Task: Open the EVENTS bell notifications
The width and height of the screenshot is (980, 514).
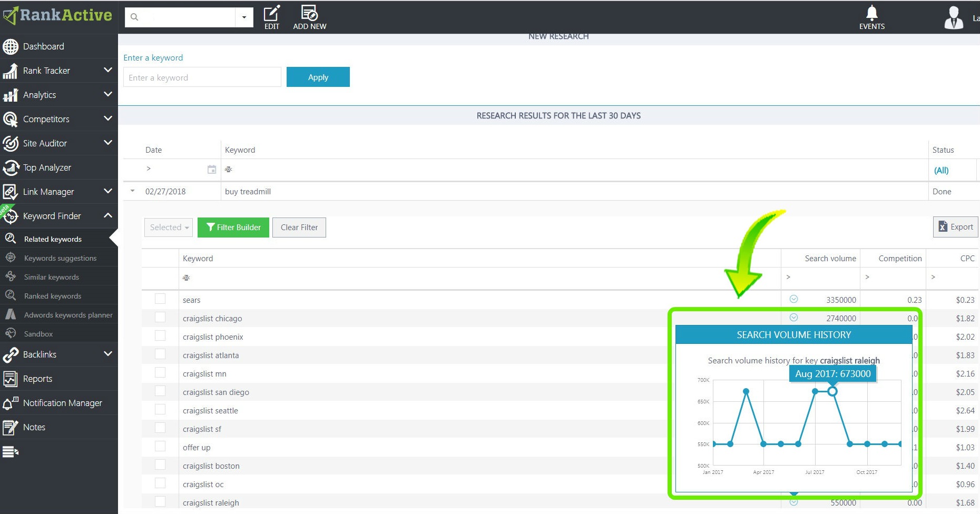Action: pos(872,17)
